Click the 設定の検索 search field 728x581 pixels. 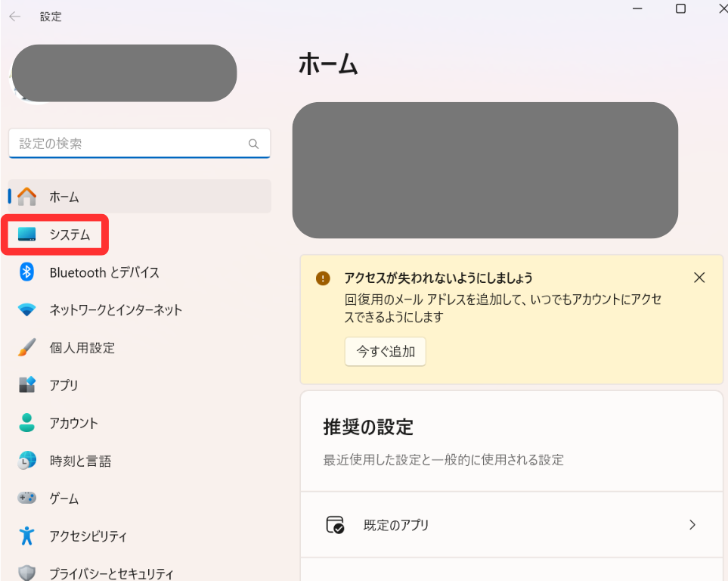(x=139, y=144)
